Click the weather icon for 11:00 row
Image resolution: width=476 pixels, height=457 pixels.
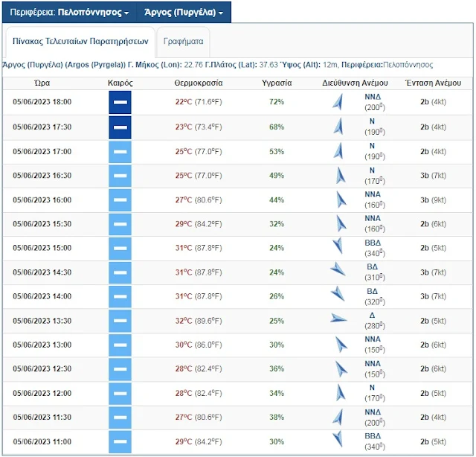pyautogui.click(x=120, y=442)
